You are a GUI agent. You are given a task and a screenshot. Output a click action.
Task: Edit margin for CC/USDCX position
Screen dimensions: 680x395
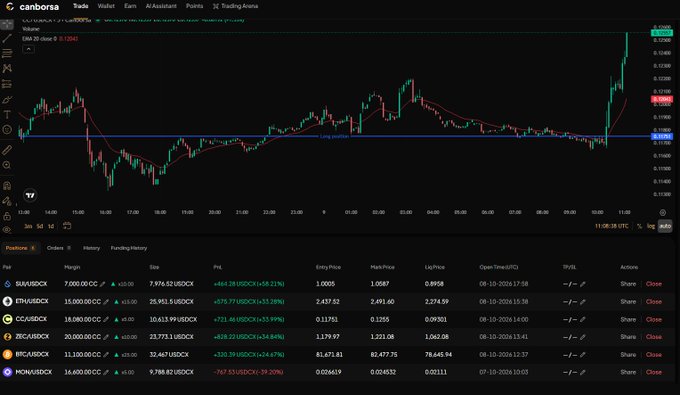click(x=106, y=320)
